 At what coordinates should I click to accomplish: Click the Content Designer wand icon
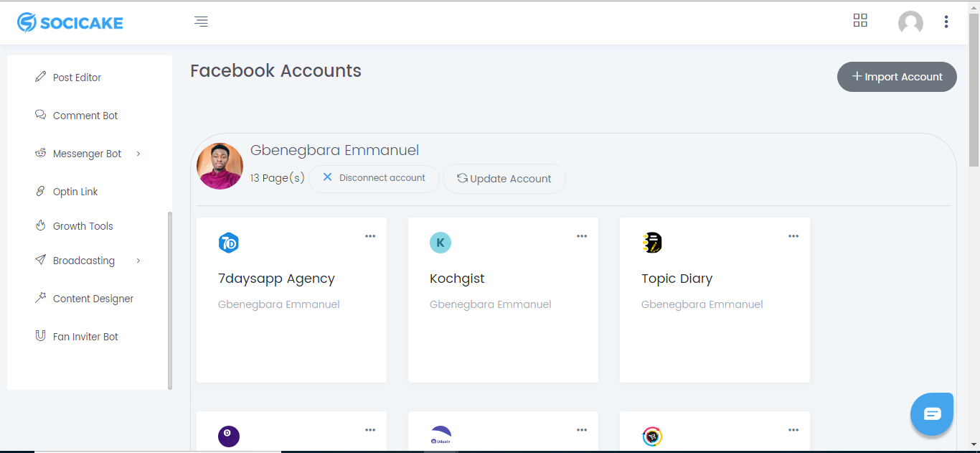click(x=40, y=298)
